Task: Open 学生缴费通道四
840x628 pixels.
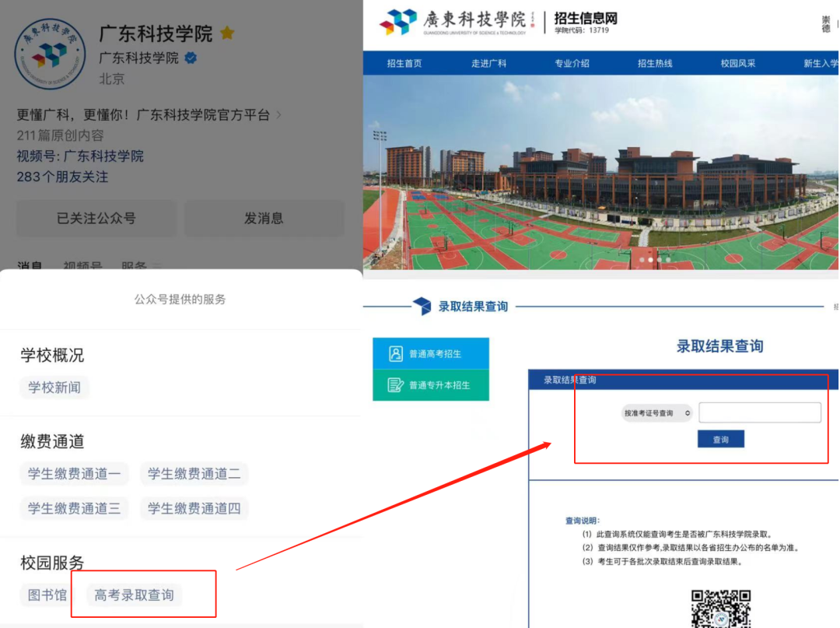Action: coord(194,508)
